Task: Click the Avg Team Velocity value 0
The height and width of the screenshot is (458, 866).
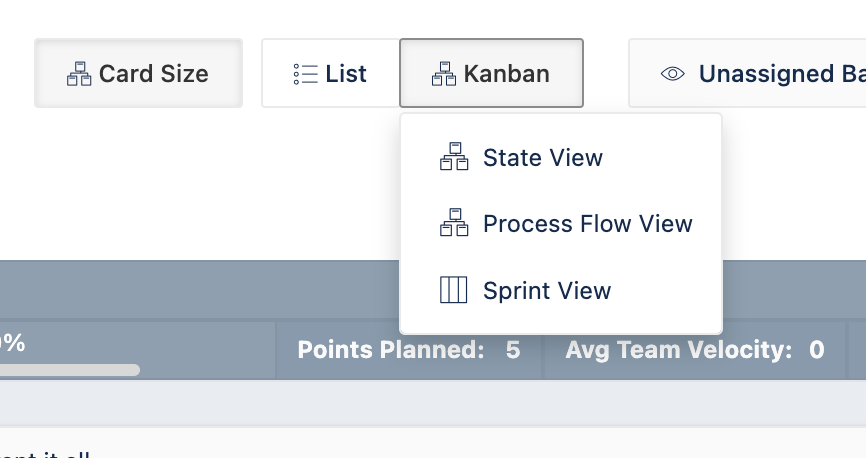Action: 817,350
